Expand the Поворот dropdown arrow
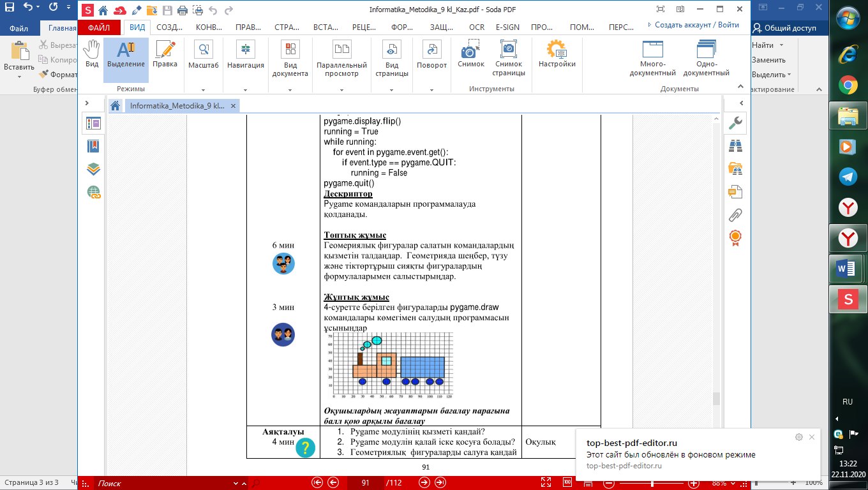The height and width of the screenshot is (490, 868). [x=432, y=90]
